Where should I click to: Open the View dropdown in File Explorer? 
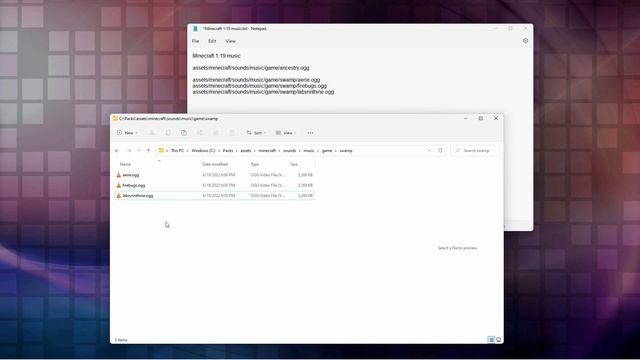285,133
